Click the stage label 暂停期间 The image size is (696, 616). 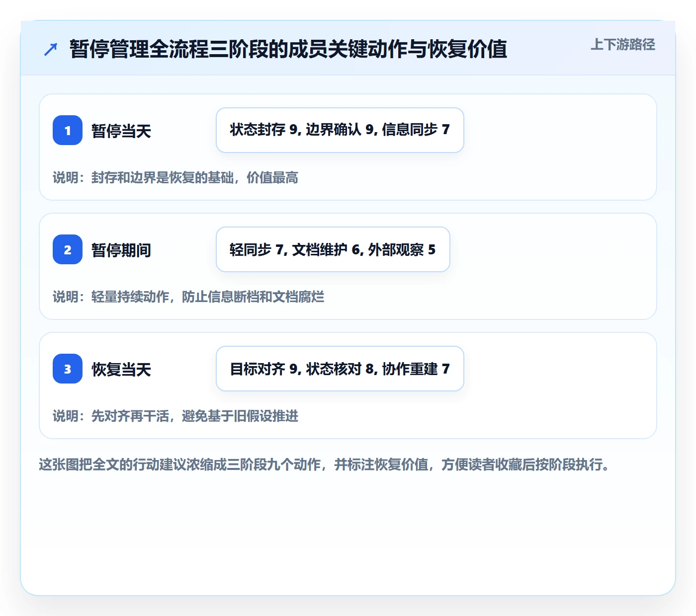tap(121, 250)
